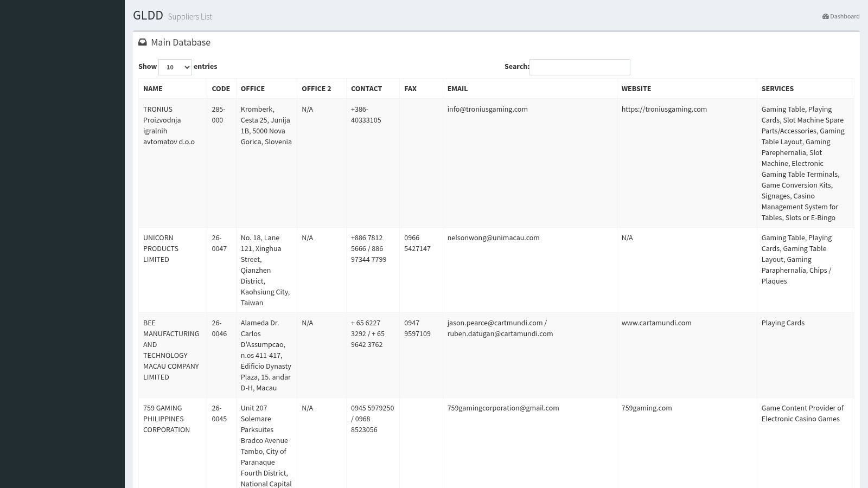Click email nelsonwong@unimacau.com
This screenshot has width=868, height=488.
pyautogui.click(x=493, y=238)
